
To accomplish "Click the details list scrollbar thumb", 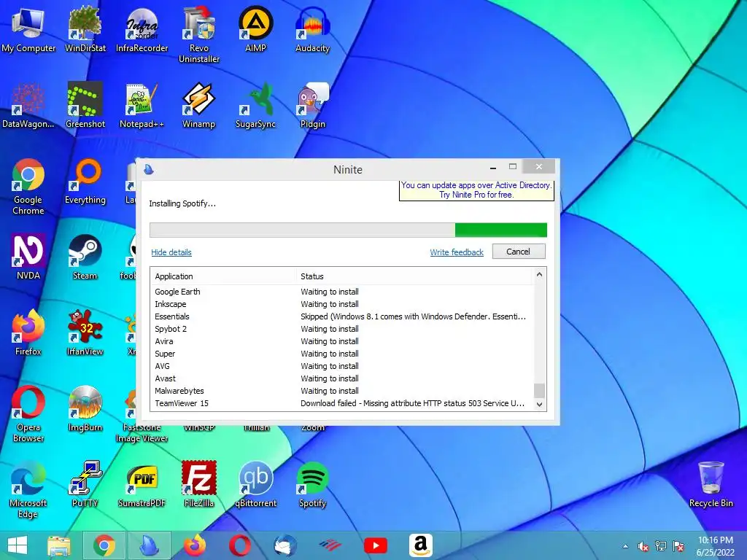I will point(539,391).
